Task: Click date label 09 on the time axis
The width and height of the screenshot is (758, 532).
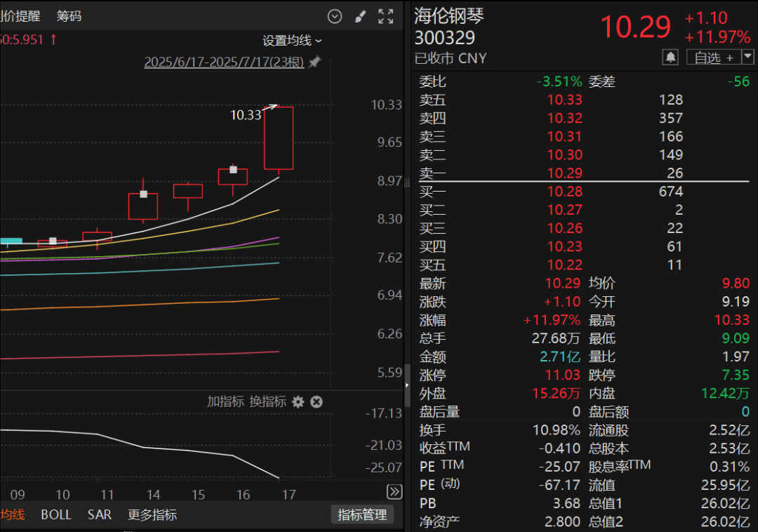Action: coord(18,495)
